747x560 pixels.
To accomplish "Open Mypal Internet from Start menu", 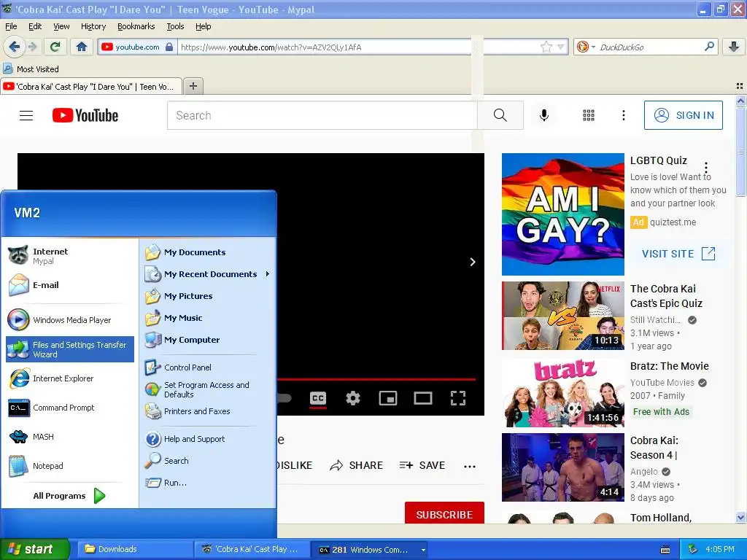I will pyautogui.click(x=70, y=256).
